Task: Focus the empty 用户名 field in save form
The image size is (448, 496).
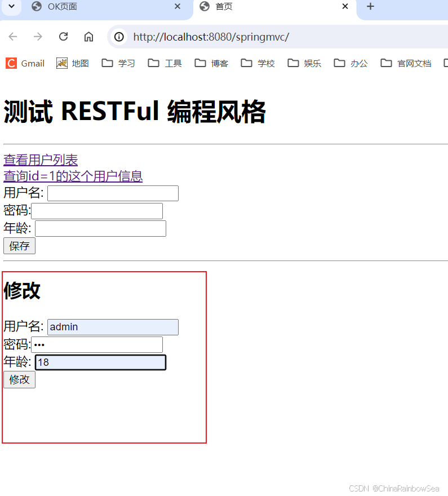Action: coord(113,193)
